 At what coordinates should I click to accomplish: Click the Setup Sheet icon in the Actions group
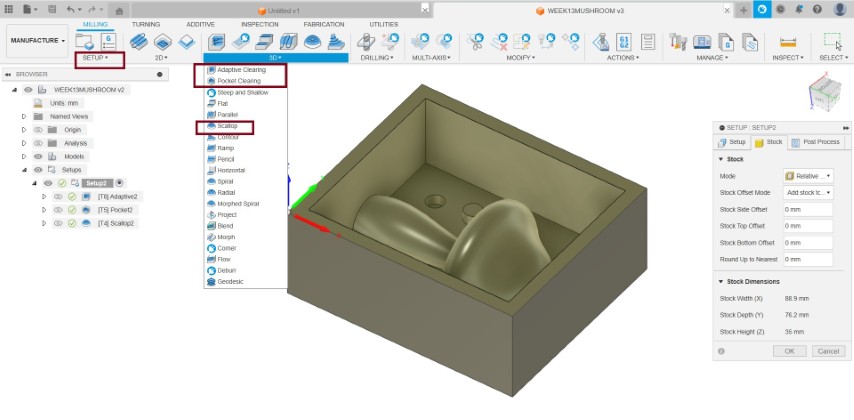pyautogui.click(x=648, y=41)
